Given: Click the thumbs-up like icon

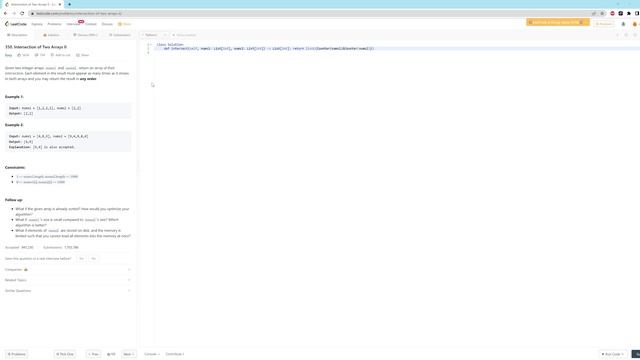Looking at the screenshot, I should coord(19,55).
